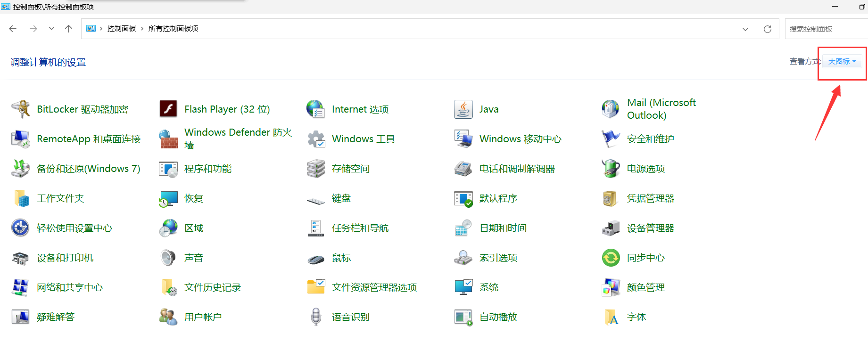The image size is (868, 358).
Task: Click the 凭据管理器 safe icon
Action: (611, 198)
